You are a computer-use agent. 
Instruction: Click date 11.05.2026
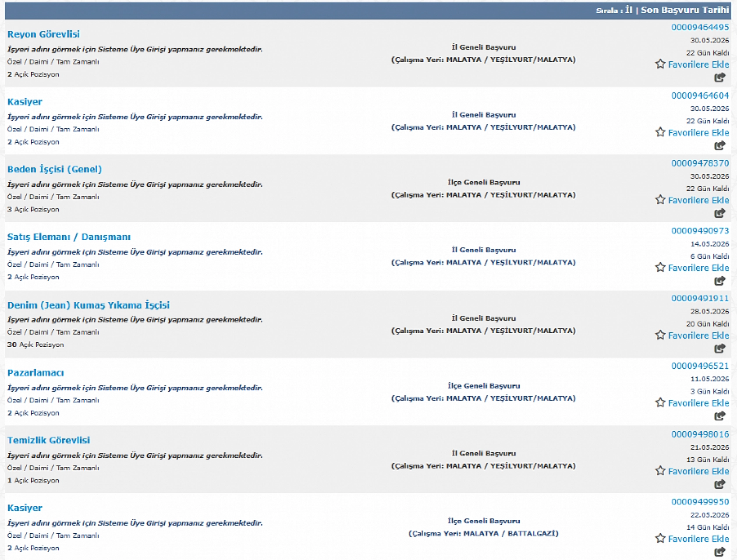[709, 379]
